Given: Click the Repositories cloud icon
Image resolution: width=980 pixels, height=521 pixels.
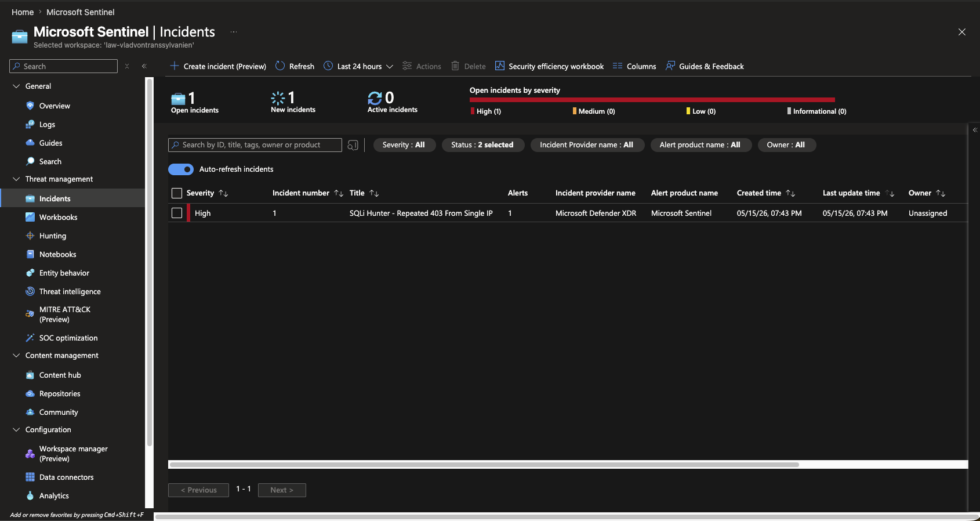Looking at the screenshot, I should click(x=30, y=393).
